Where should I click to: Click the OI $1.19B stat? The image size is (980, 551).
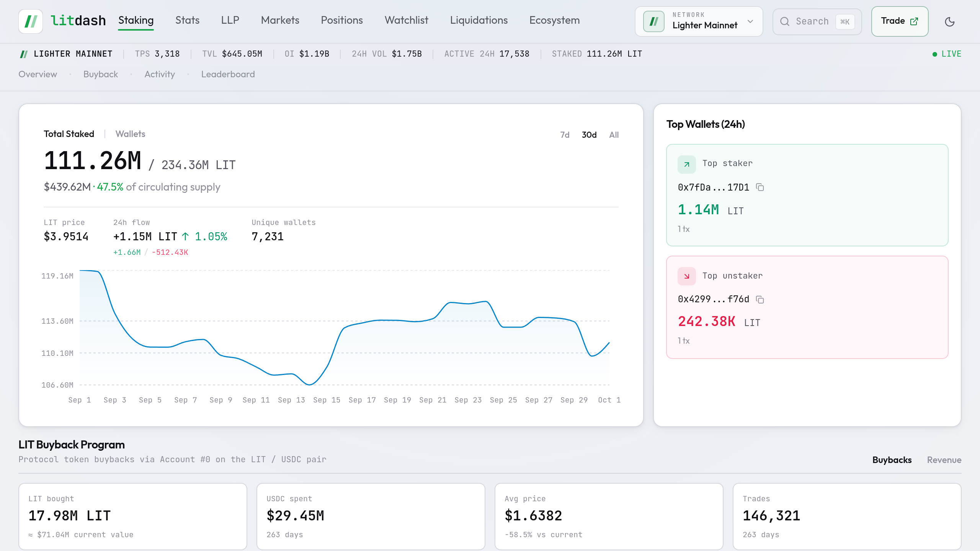point(307,54)
